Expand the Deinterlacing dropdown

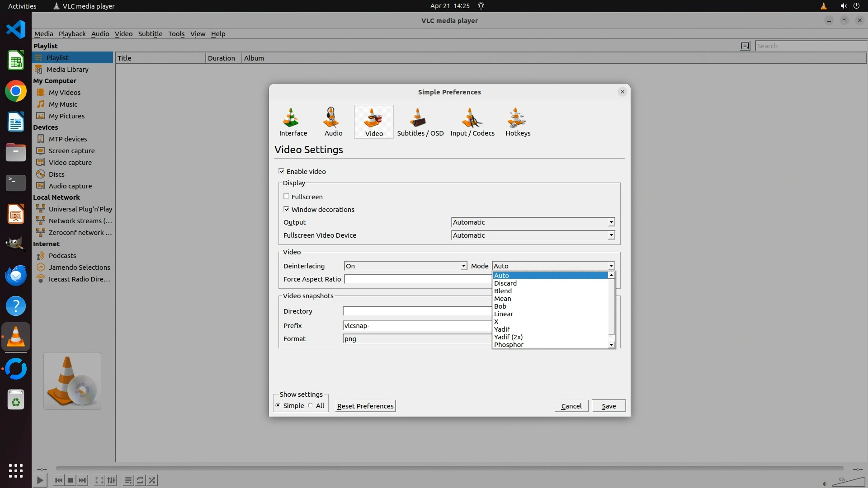[x=405, y=266]
